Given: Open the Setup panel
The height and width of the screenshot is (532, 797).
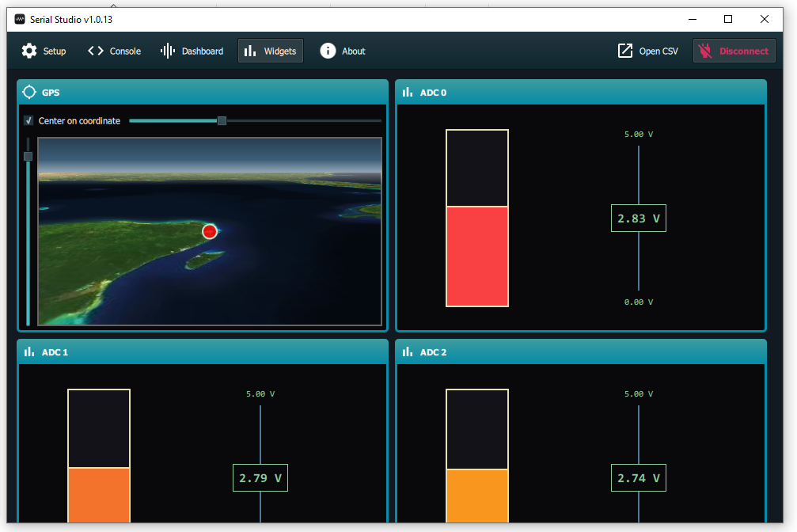Looking at the screenshot, I should pyautogui.click(x=44, y=50).
